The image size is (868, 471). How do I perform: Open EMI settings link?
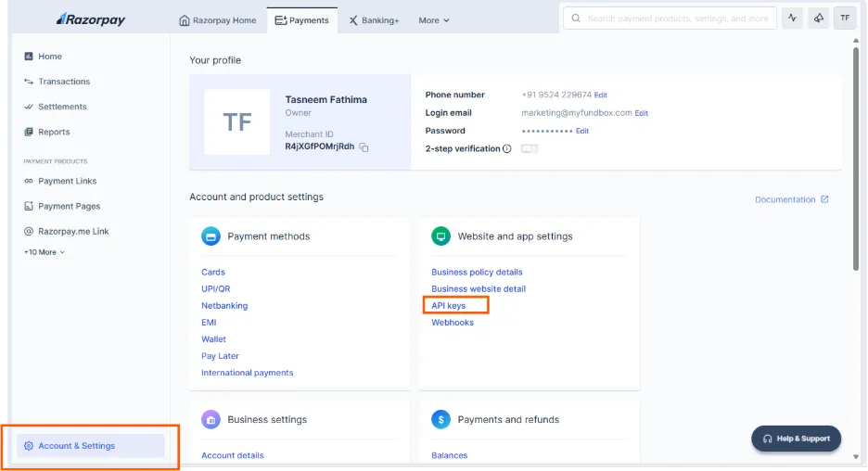pos(209,323)
